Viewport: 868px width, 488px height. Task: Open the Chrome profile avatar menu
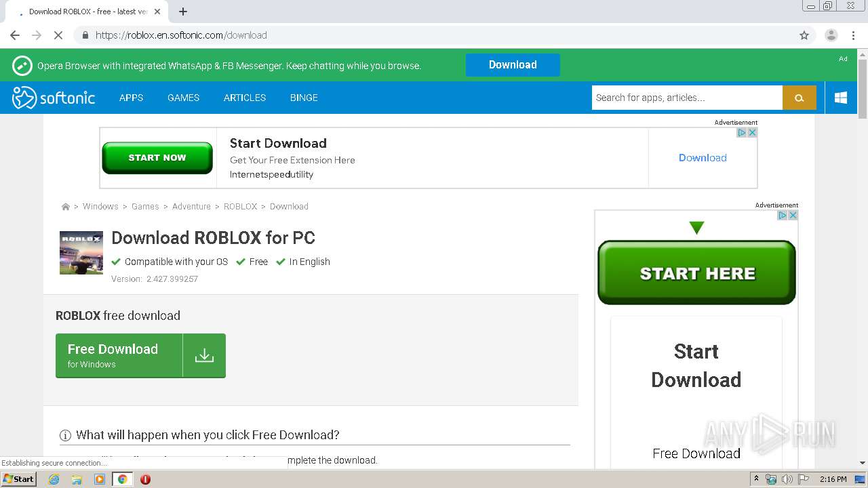pyautogui.click(x=831, y=35)
